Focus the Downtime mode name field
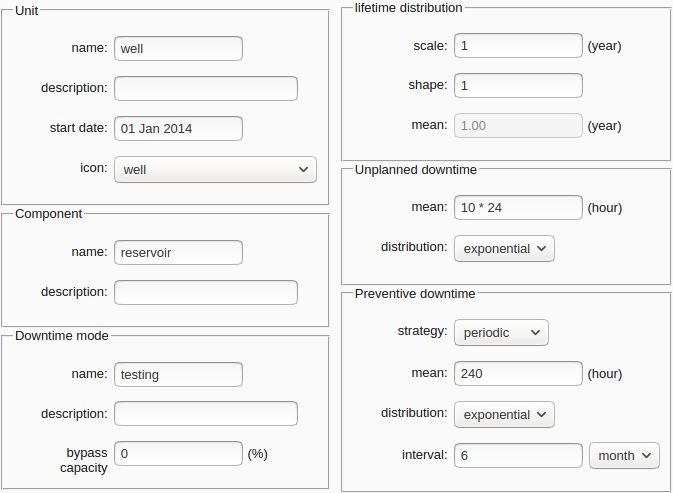This screenshot has width=673, height=493. [x=178, y=374]
